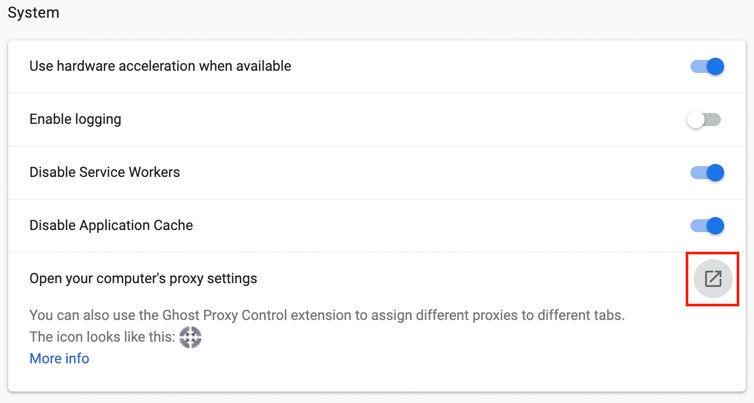Toggle Disable Application Cache switch
The width and height of the screenshot is (754, 403).
coord(706,226)
